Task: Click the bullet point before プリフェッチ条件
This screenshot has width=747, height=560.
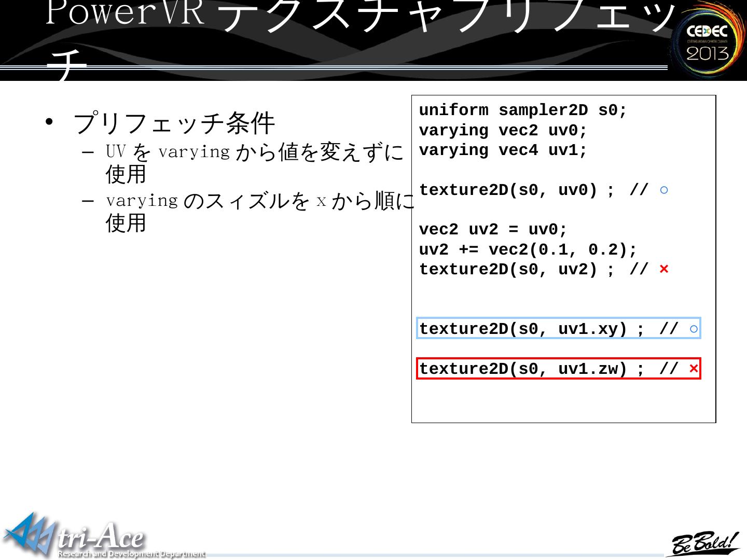Action: [49, 123]
